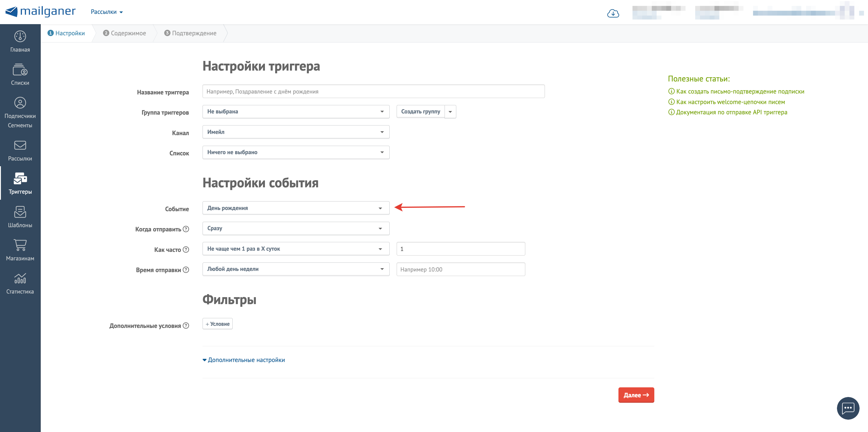Click the red Далее button

click(636, 395)
